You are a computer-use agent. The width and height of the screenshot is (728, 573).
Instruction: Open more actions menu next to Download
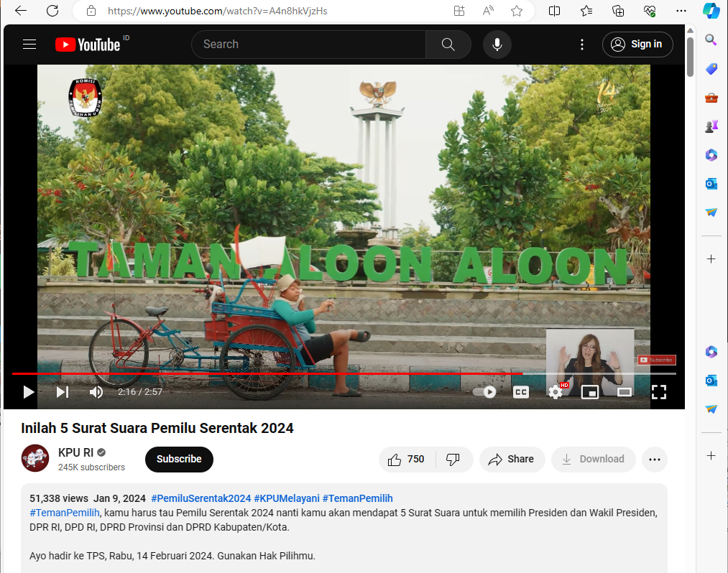coord(655,460)
